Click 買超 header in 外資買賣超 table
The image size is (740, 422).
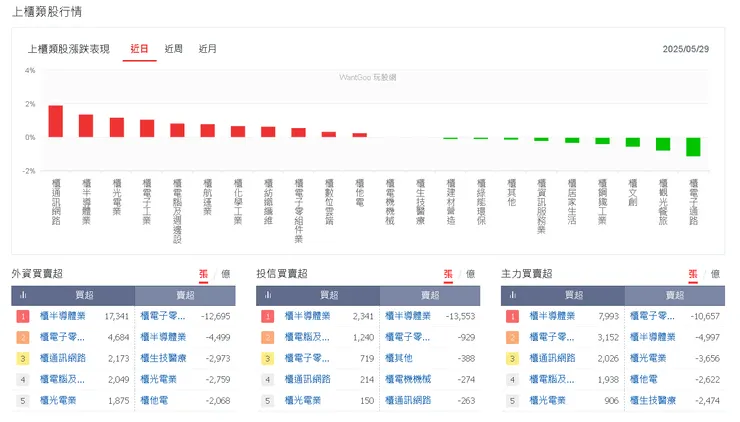click(x=84, y=295)
